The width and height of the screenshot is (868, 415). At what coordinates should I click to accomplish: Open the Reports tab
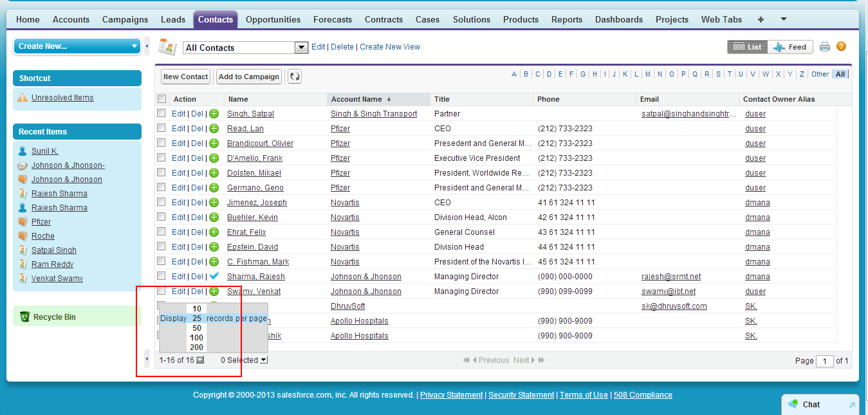click(x=567, y=20)
